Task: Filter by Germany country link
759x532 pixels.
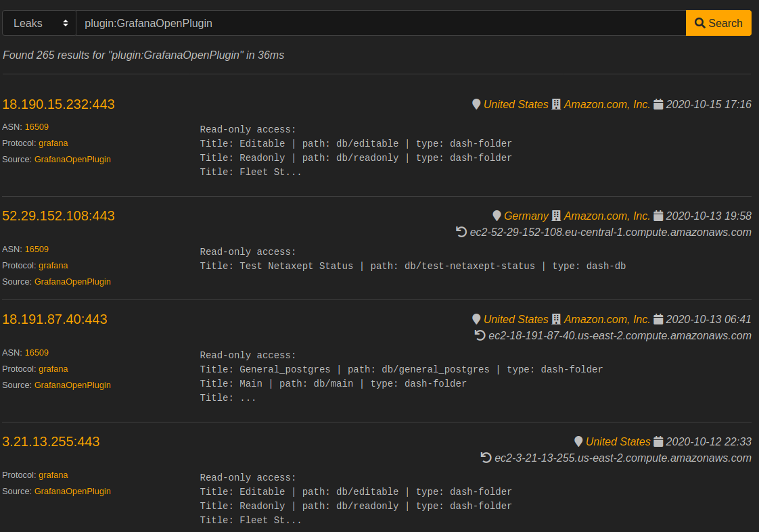Action: click(526, 216)
